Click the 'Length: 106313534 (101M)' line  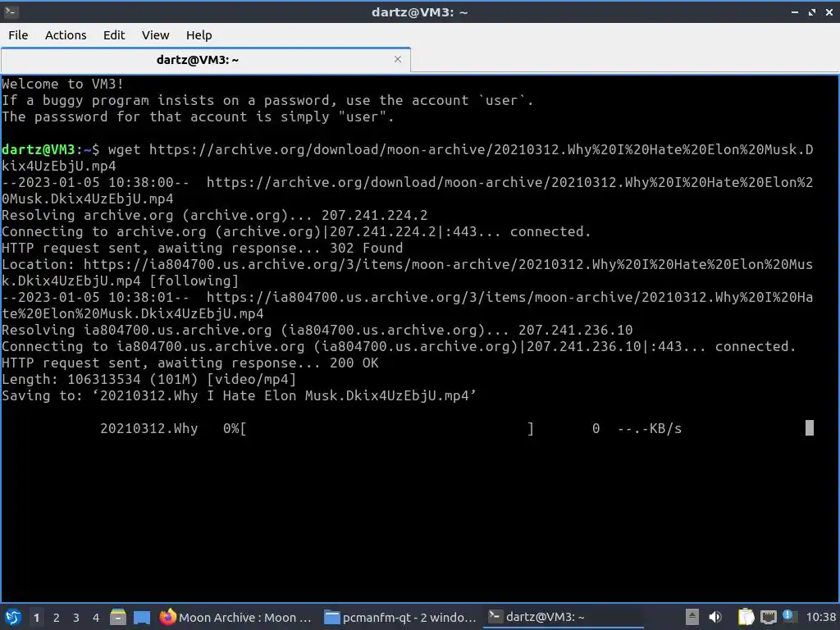[149, 379]
